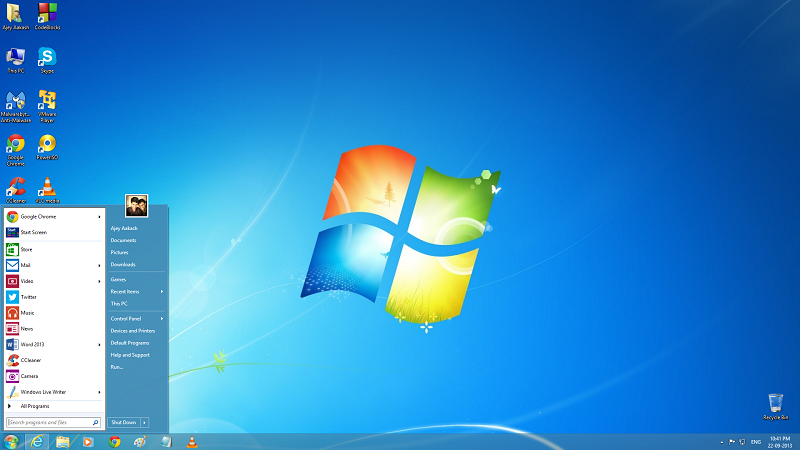Expand the Mail submenu arrow
This screenshot has width=800, height=450.
(x=99, y=265)
